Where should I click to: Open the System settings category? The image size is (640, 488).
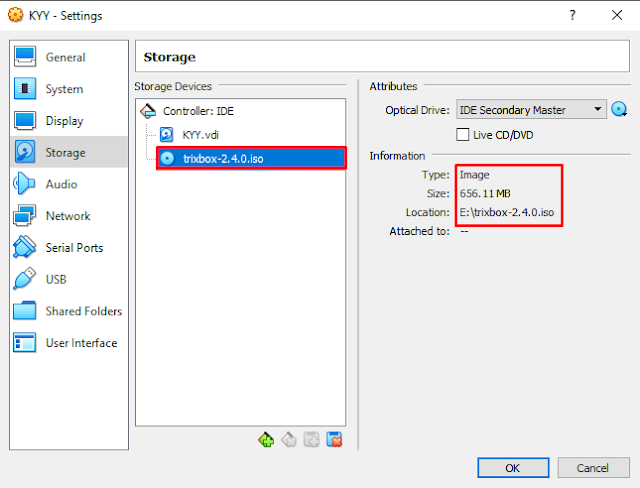click(x=69, y=89)
